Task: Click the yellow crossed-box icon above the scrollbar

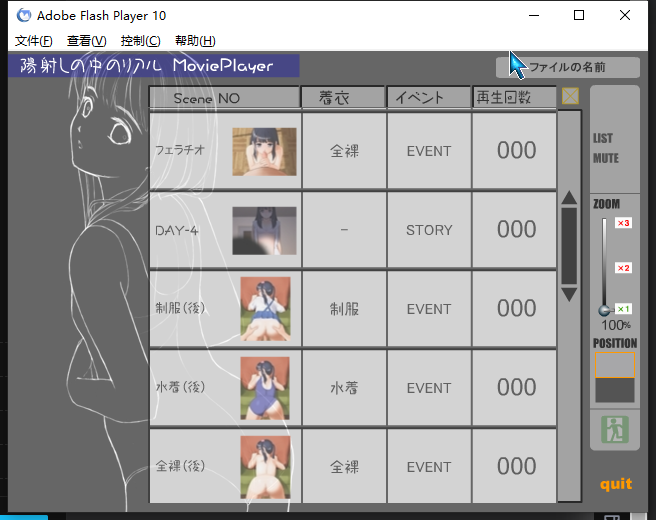Action: coord(570,96)
